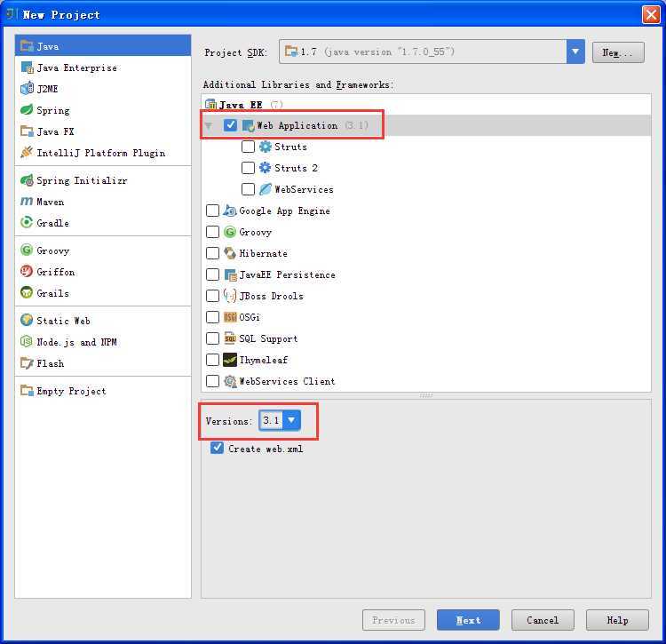
Task: Click the SQL Support icon
Action: pyautogui.click(x=230, y=338)
